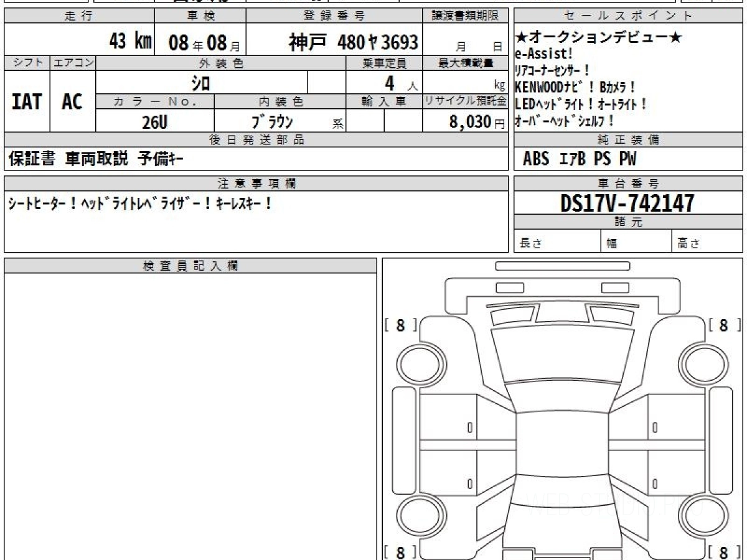Click recycle deposit amount 8,030円
The width and height of the screenshot is (747, 560).
click(477, 122)
